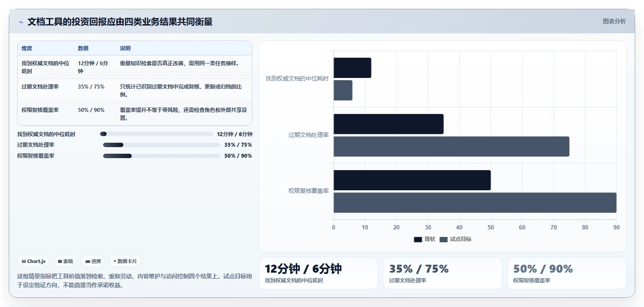Viewport: 644px width, 307px height.
Task: Click 现状 bar for 权限复核覆盖率 in chart
Action: (412, 180)
